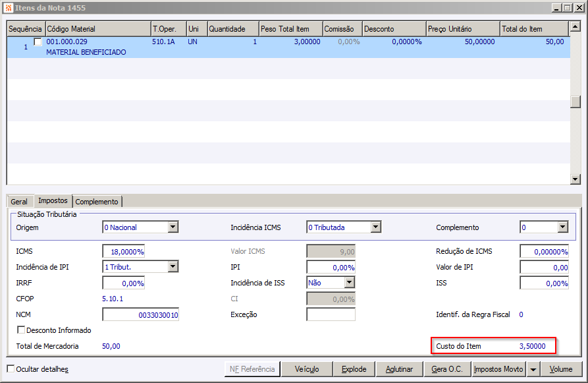The image size is (588, 383).
Task: Click the Código Material column header
Action: (x=98, y=29)
